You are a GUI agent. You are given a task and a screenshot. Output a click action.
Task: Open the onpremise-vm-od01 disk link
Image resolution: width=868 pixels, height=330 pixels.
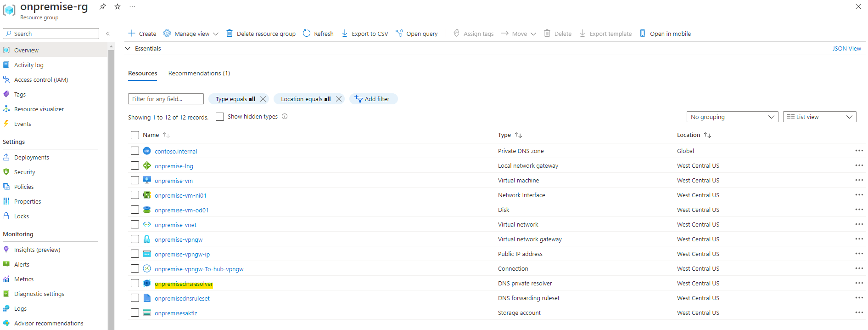181,210
